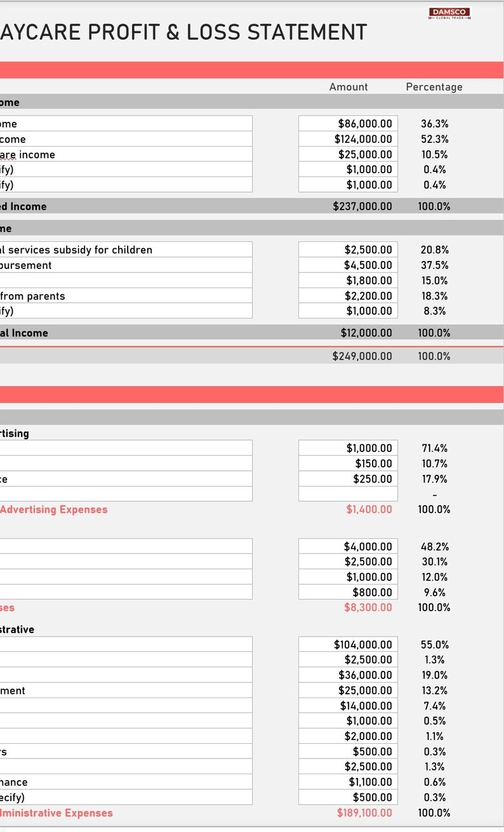Select the 0.5% percentage value

[x=435, y=721]
